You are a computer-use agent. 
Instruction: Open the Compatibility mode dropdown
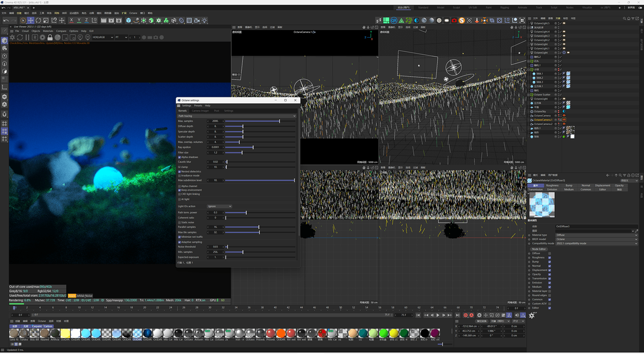(596, 244)
